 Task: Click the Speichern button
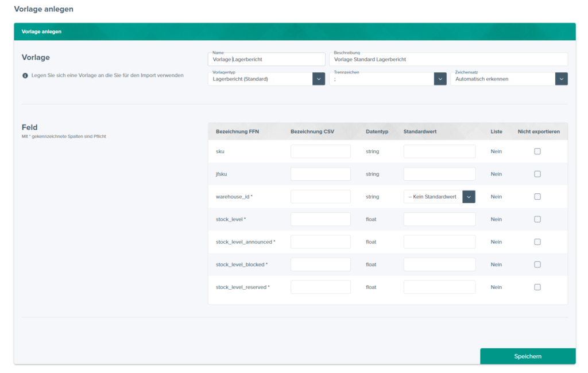[x=527, y=356]
